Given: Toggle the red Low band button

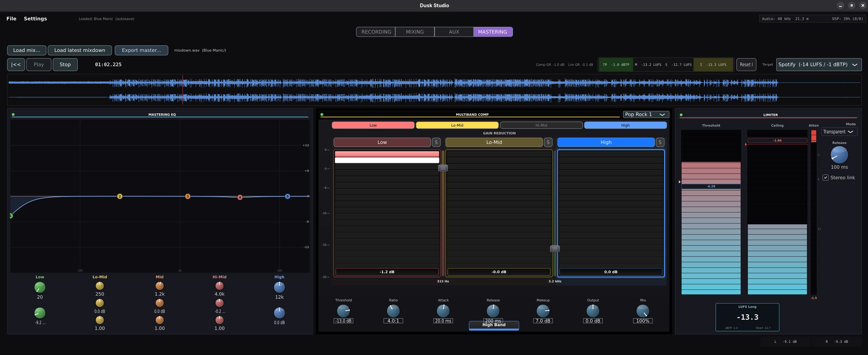Looking at the screenshot, I should coord(373,125).
